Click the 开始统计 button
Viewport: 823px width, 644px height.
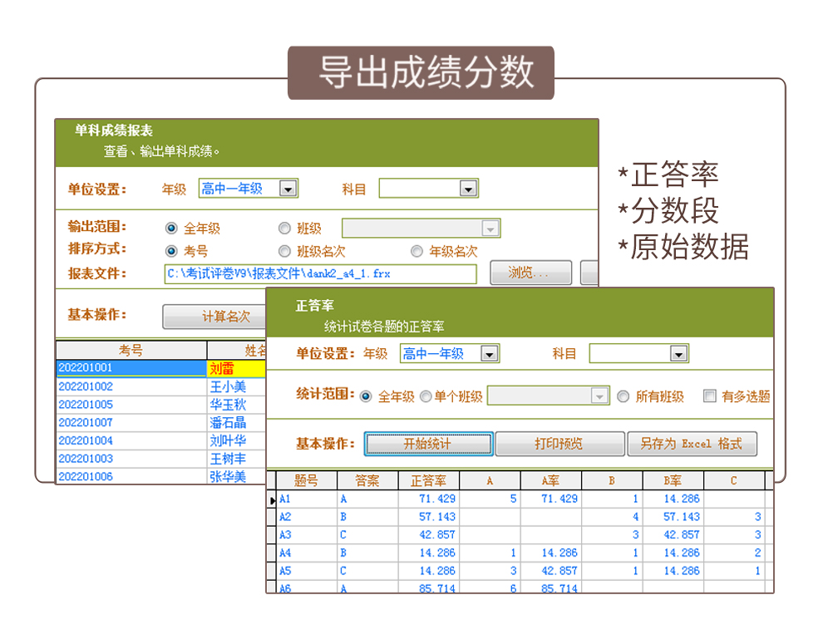point(428,444)
